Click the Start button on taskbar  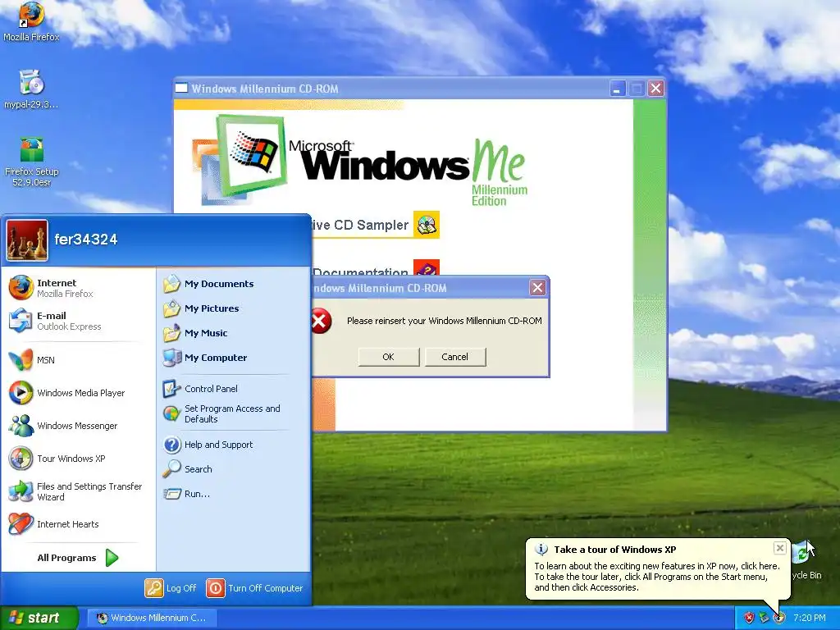point(39,618)
